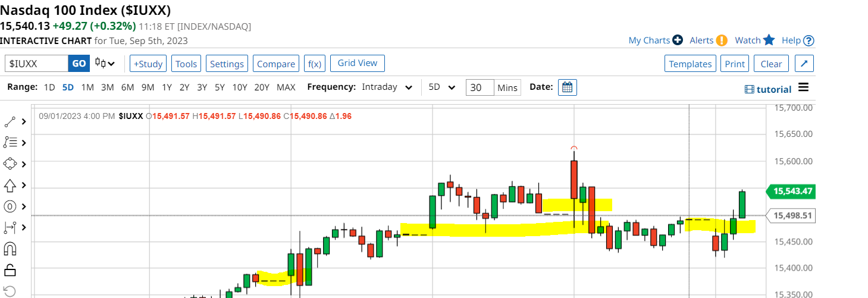Open My Charts link
Screen dimensions: 868x298
pyautogui.click(x=649, y=40)
